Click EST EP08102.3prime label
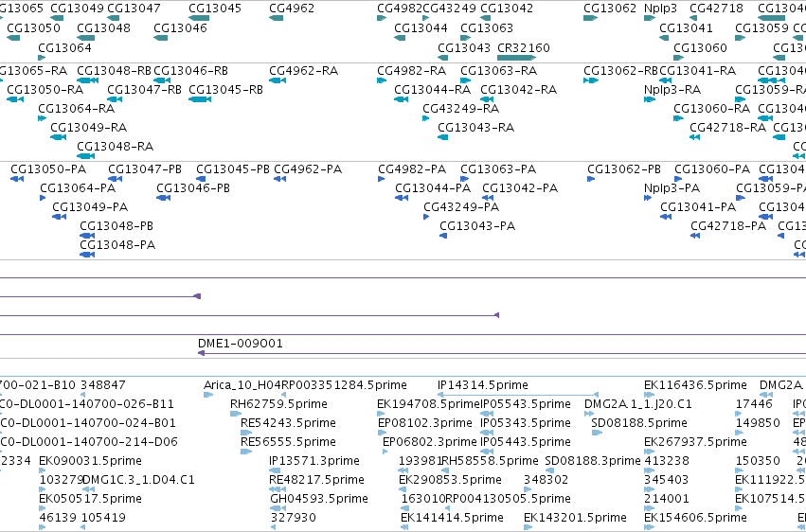The width and height of the screenshot is (806, 532). [x=424, y=422]
